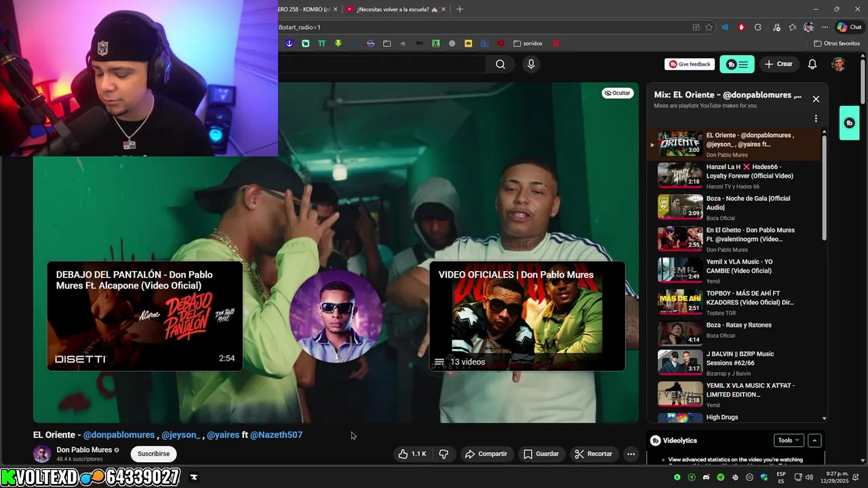This screenshot has width=868, height=488.
Task: Collapse the Videolytics panel chevron
Action: [x=815, y=441]
